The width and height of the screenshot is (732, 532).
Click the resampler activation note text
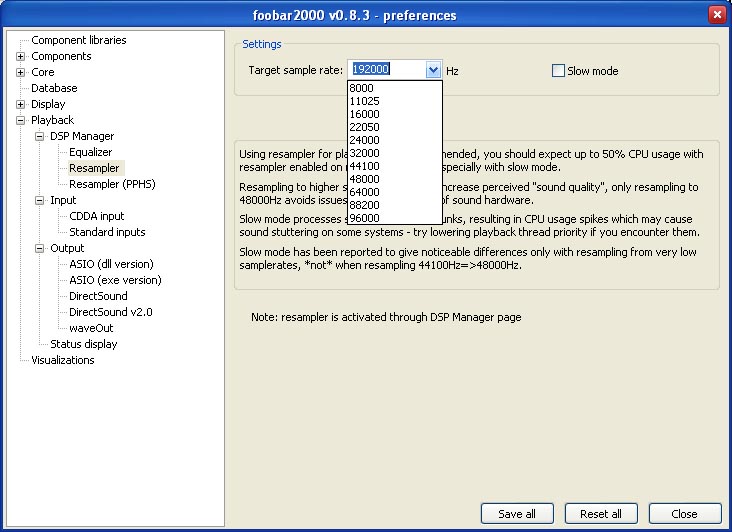pos(386,317)
